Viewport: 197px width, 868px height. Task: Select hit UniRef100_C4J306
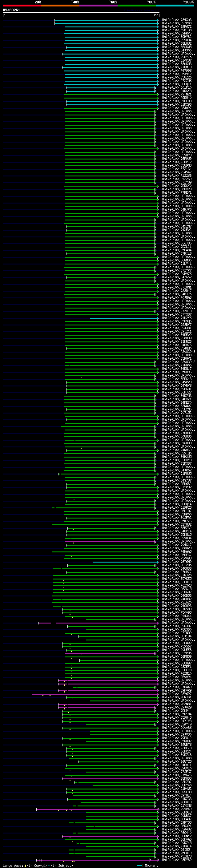point(176,50)
